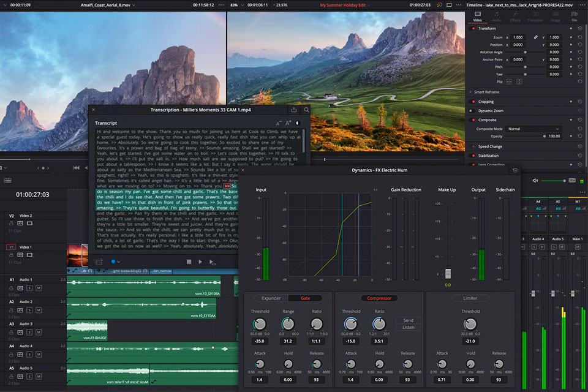Decrease transcript font size with the smaller-A icon
588x392 pixels.
[x=278, y=123]
